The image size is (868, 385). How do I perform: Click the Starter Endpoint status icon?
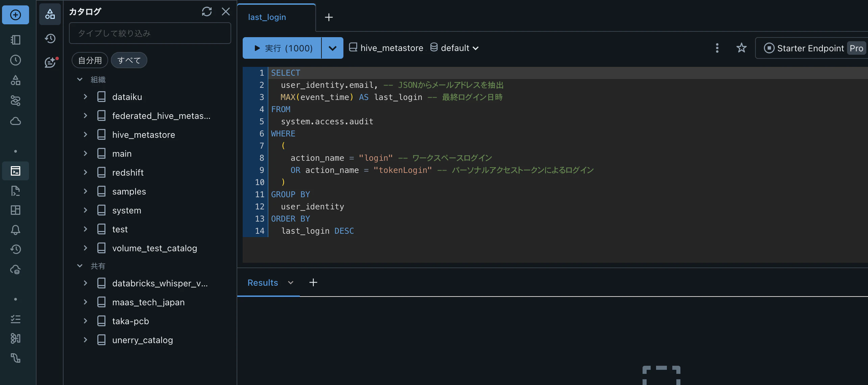coord(769,48)
